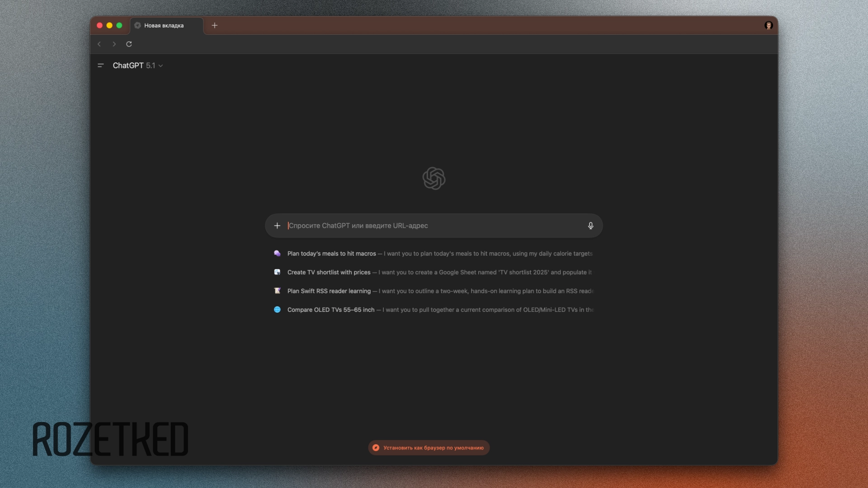Open a new tab with plus button

[215, 25]
